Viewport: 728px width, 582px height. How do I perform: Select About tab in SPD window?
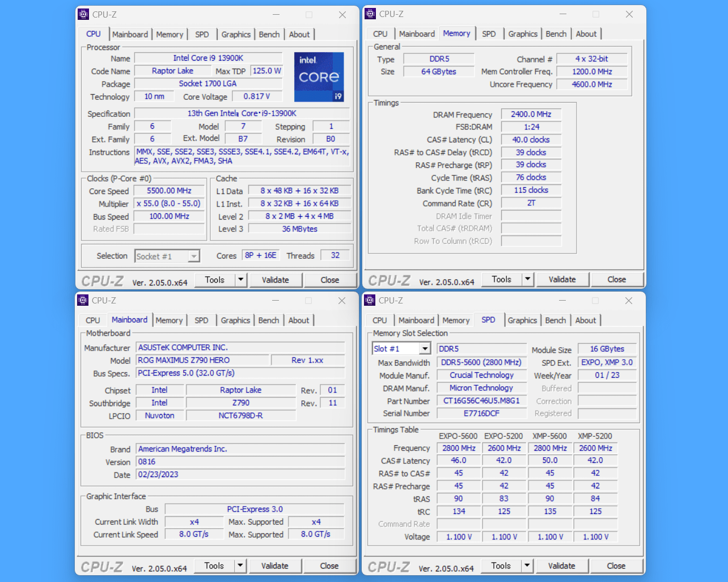point(586,320)
